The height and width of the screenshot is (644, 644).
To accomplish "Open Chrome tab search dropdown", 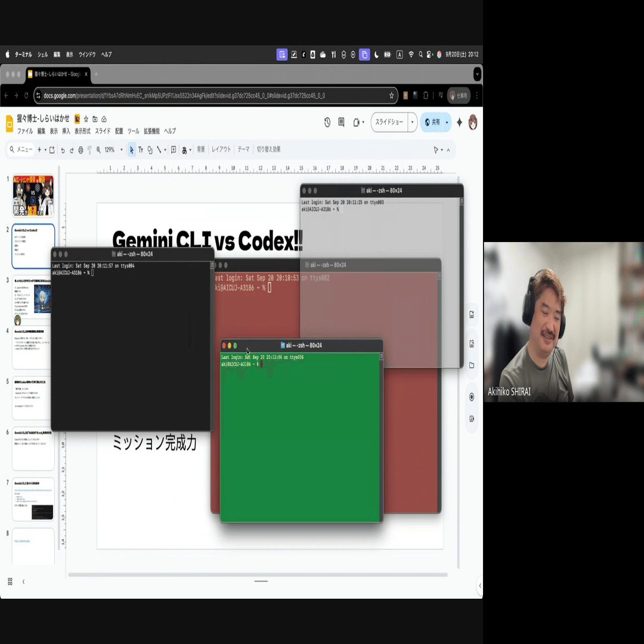I will tap(477, 75).
